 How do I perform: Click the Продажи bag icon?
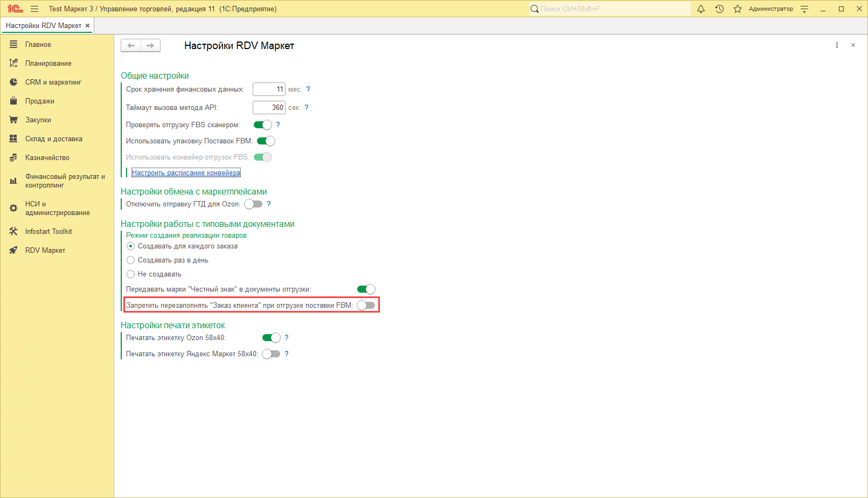tap(13, 101)
